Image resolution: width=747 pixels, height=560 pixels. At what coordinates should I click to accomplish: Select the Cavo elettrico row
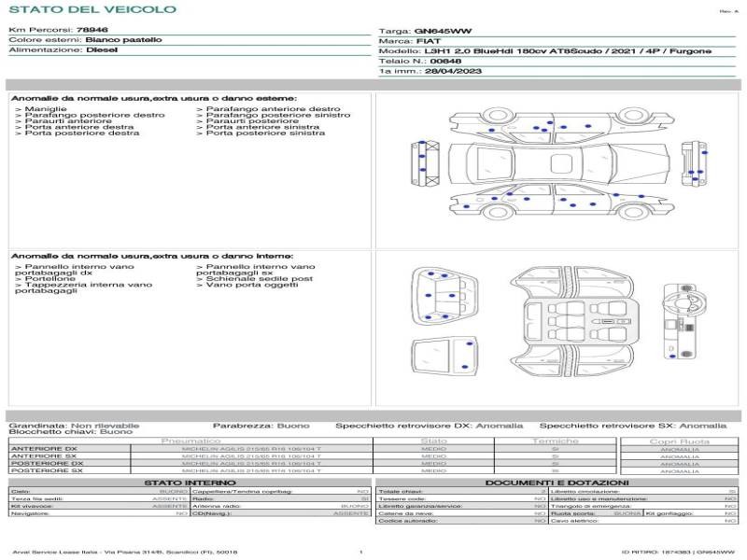(x=643, y=521)
